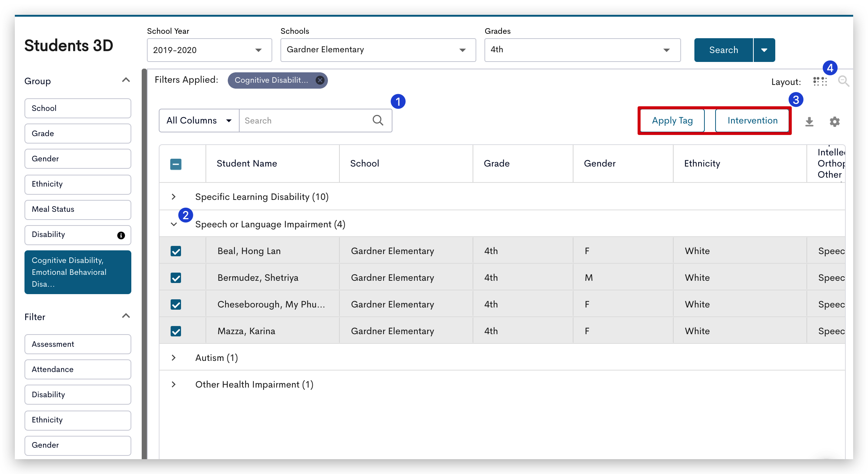Open the Attendance filter

pyautogui.click(x=78, y=369)
